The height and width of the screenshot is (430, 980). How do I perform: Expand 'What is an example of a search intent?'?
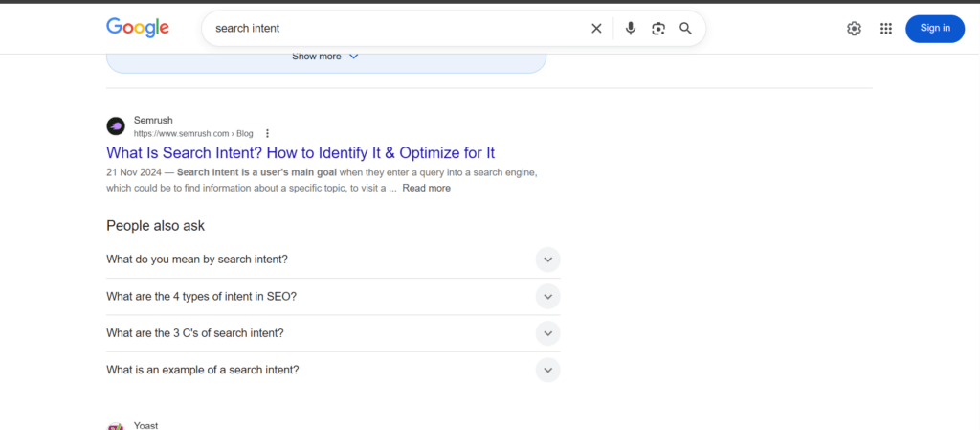[333, 370]
